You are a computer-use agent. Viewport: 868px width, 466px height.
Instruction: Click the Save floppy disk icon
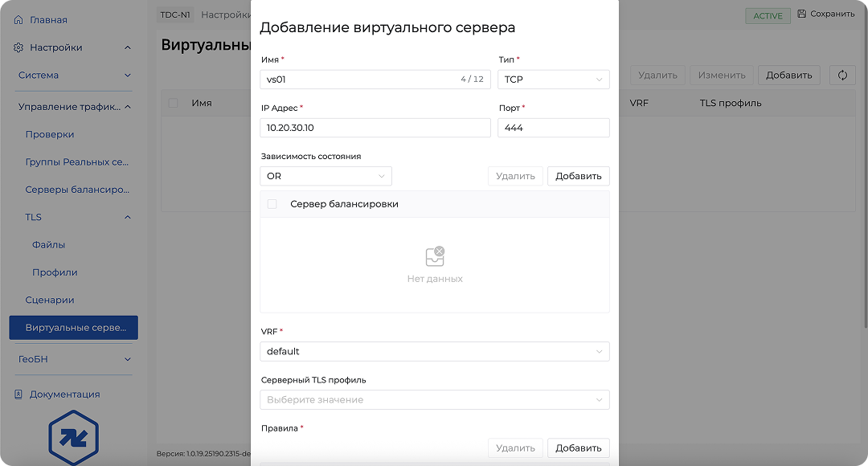coord(801,14)
